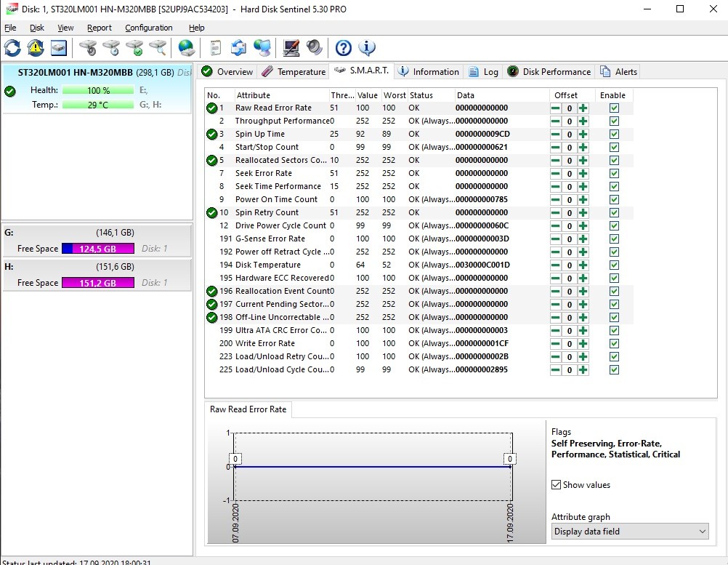Image resolution: width=728 pixels, height=565 pixels.
Task: Switch to the Information tab
Action: [429, 71]
